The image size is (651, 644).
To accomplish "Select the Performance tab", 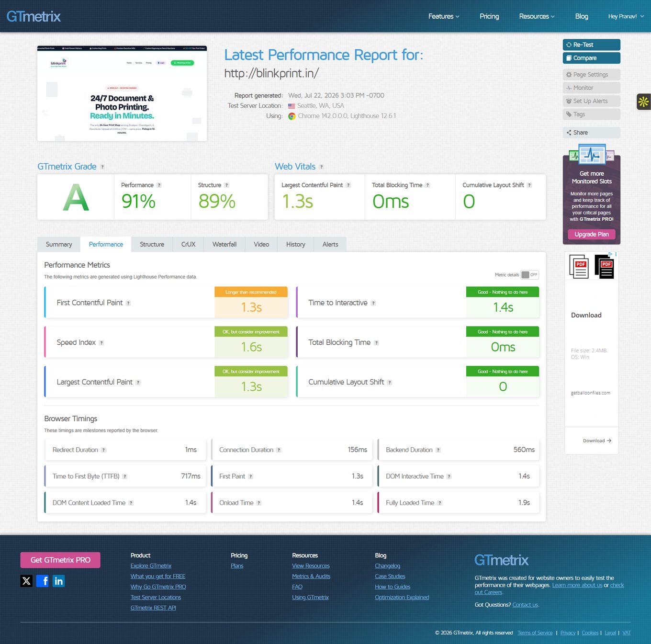I will tap(106, 244).
